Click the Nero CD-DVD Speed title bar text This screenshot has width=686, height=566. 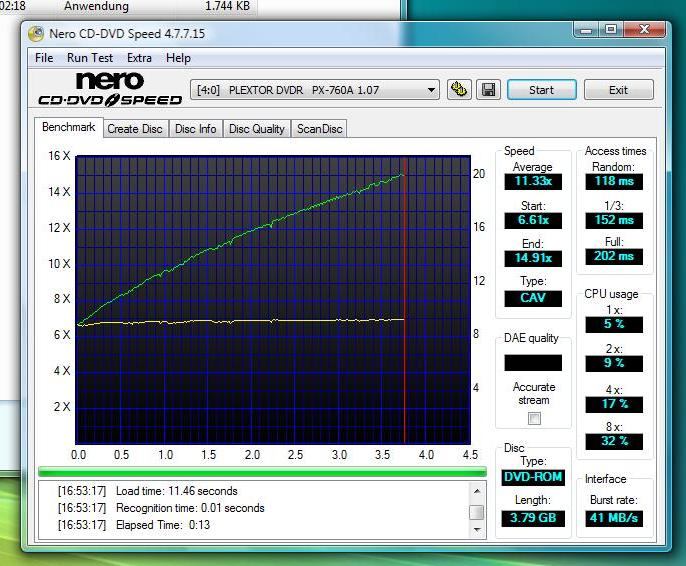(x=127, y=34)
